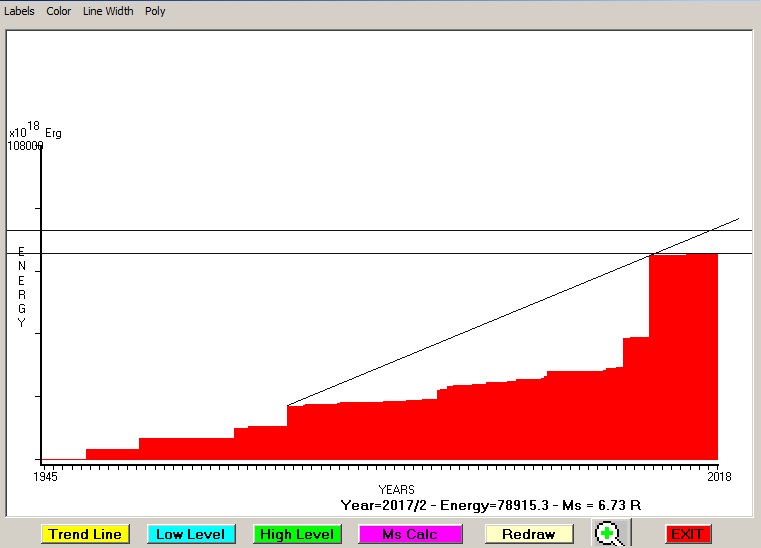Open the Poly menu
Viewport: 761px width, 548px height.
pyautogui.click(x=155, y=11)
